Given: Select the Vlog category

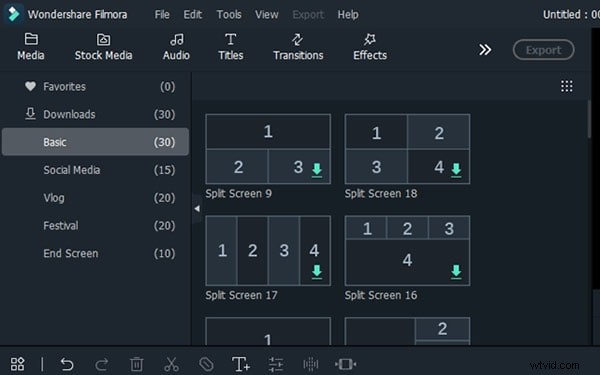Looking at the screenshot, I should [95, 198].
